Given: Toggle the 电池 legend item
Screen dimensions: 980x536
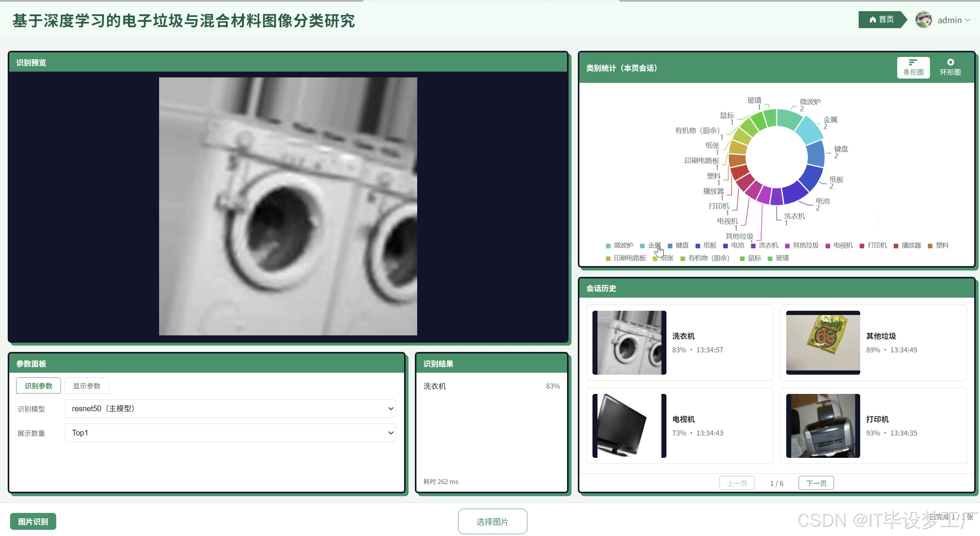Looking at the screenshot, I should click(x=733, y=245).
